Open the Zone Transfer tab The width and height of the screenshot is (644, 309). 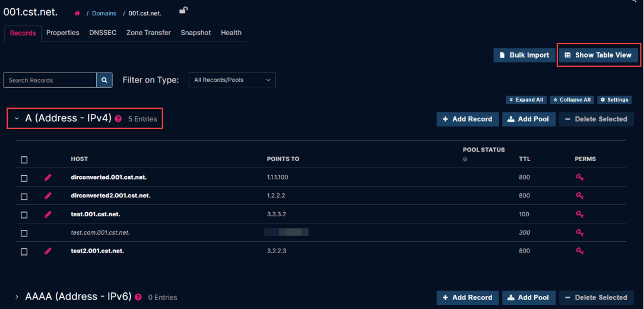(148, 33)
